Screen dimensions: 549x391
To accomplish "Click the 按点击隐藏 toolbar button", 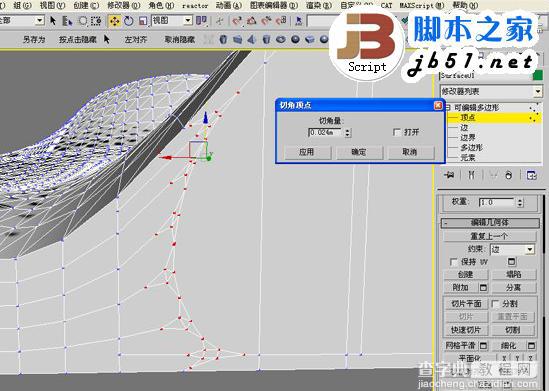I will [x=78, y=40].
